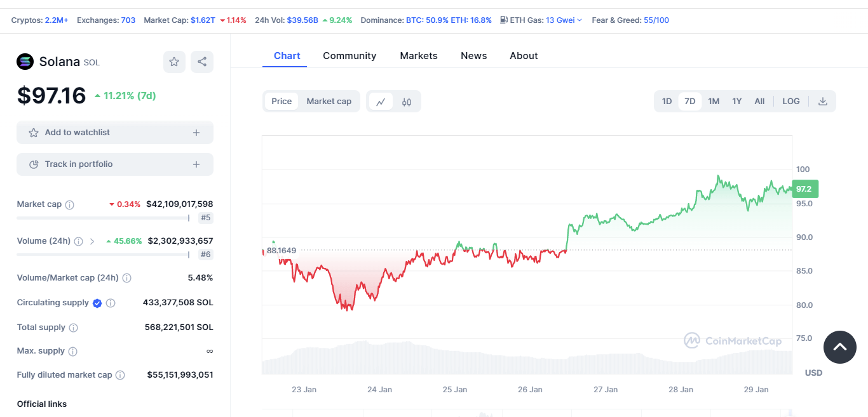
Task: Set chart range to 7D
Action: (689, 102)
